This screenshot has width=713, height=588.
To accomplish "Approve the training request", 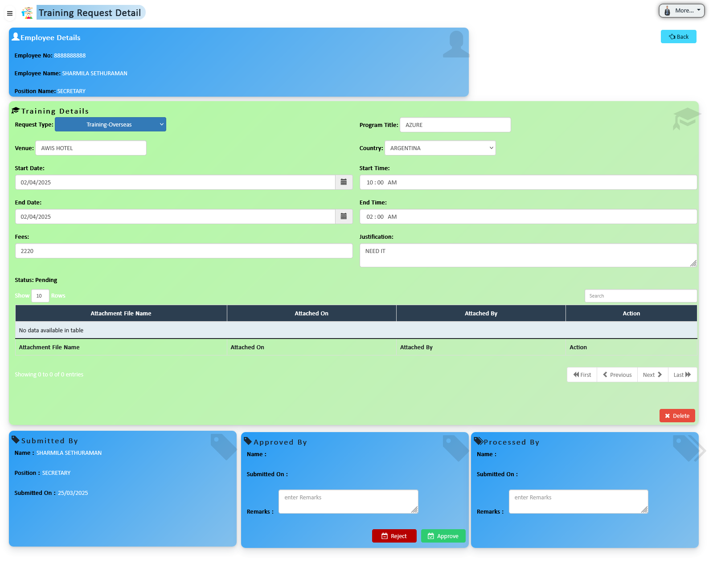I will pyautogui.click(x=443, y=536).
